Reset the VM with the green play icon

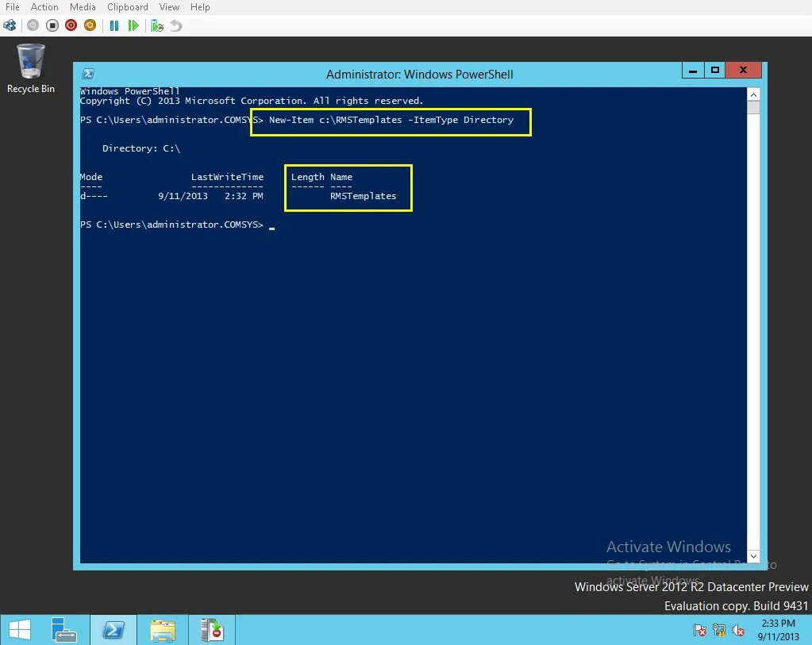[x=133, y=25]
